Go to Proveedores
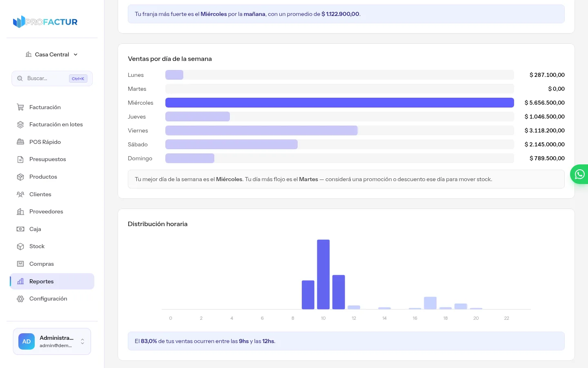Screen dimensions: 588x368 52,212
